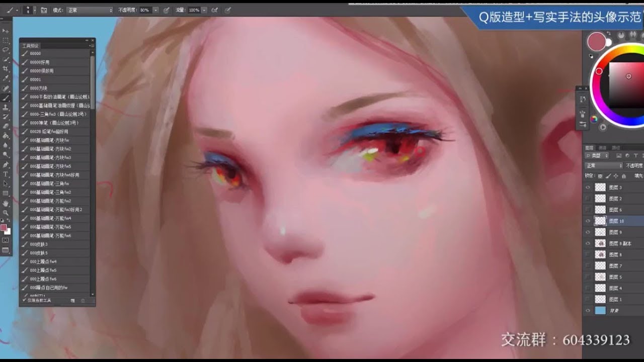Show layer 图层 2
Screen dimensions: 644x362
click(588, 199)
